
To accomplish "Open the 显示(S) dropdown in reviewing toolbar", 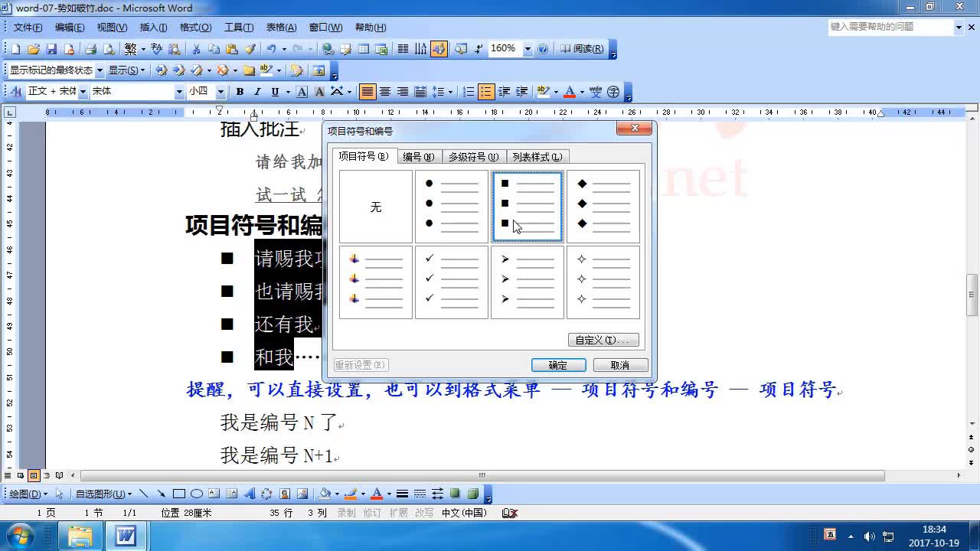I will [x=128, y=68].
